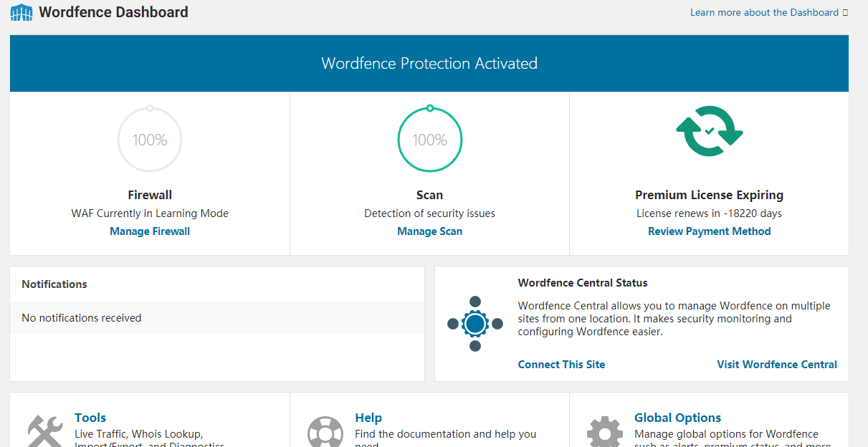Click the Firewall 100% progress circle
Screen dimensions: 868x447
coord(150,140)
